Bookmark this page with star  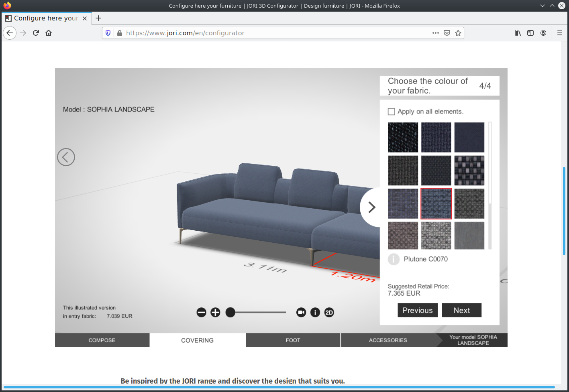point(458,33)
